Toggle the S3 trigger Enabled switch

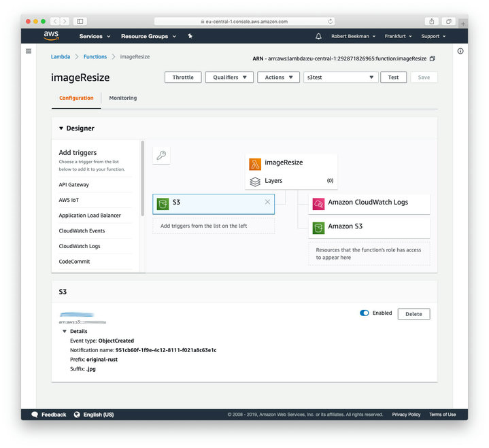coord(364,313)
